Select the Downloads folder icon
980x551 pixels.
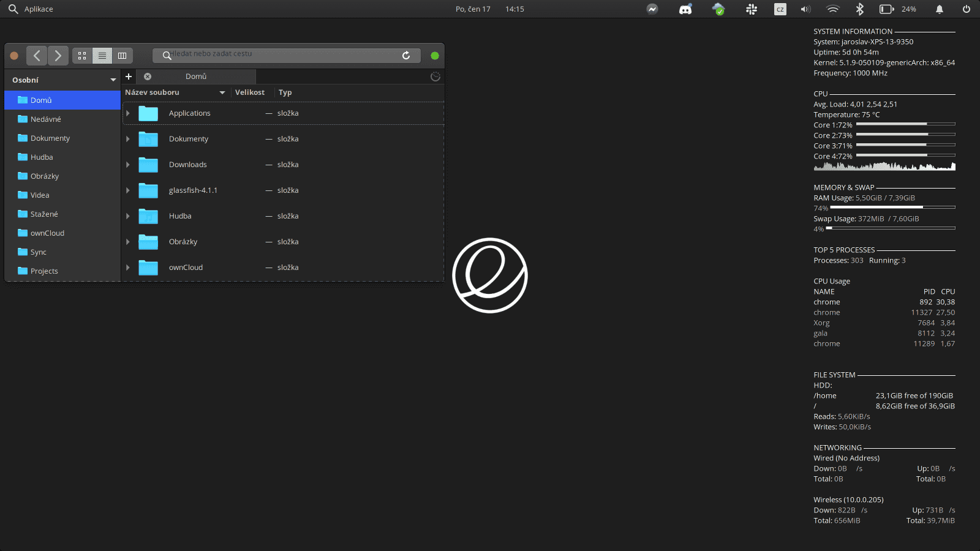click(148, 165)
